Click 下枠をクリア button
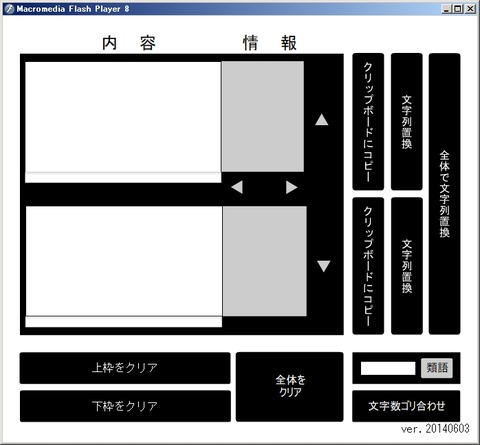Viewport: 480px width, 445px height. pyautogui.click(x=125, y=406)
